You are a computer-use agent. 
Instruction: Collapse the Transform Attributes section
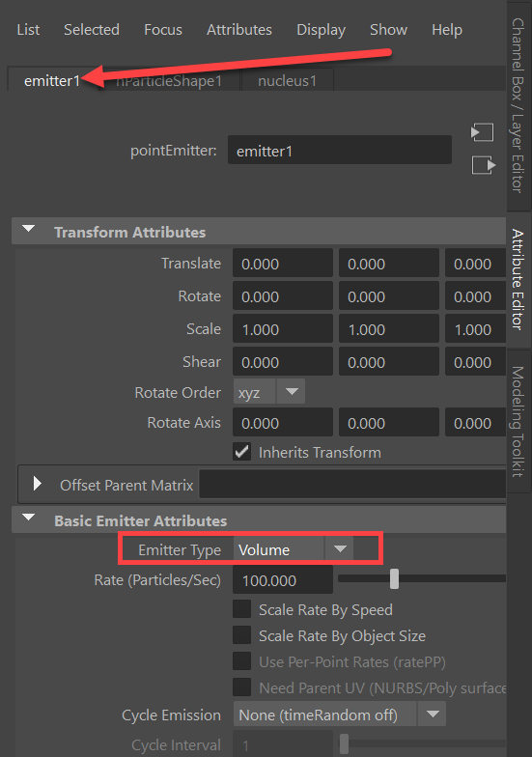pyautogui.click(x=29, y=229)
